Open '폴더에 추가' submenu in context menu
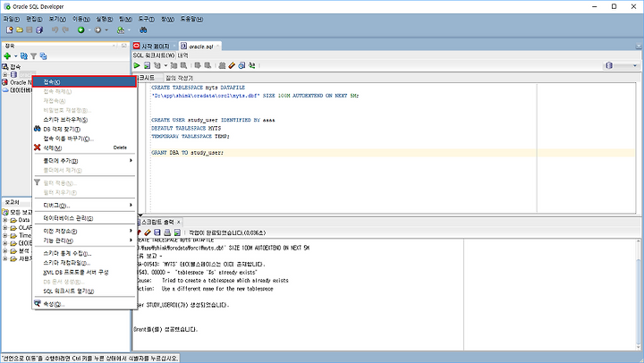 click(84, 161)
